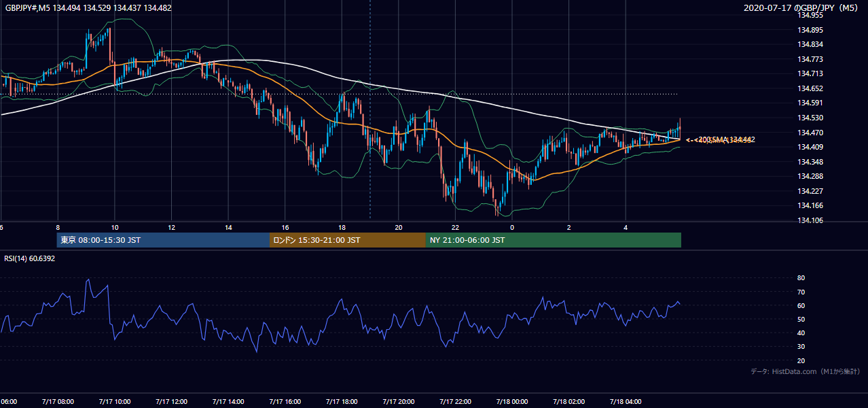Click the 134.288 price axis label

click(810, 176)
